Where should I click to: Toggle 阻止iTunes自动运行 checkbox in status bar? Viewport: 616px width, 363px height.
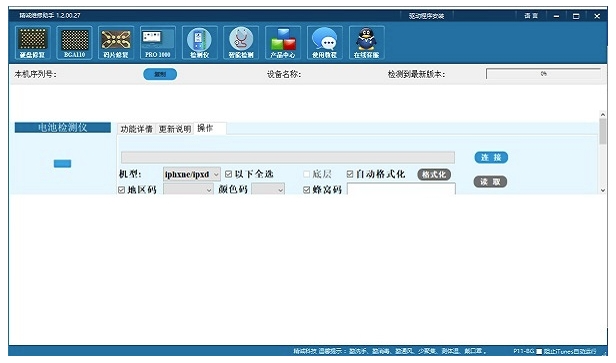pos(539,351)
